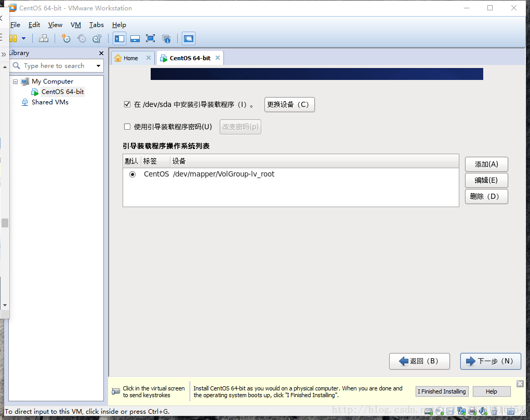Image resolution: width=530 pixels, height=420 pixels.
Task: Click the My Computer monitor icon
Action: [25, 82]
